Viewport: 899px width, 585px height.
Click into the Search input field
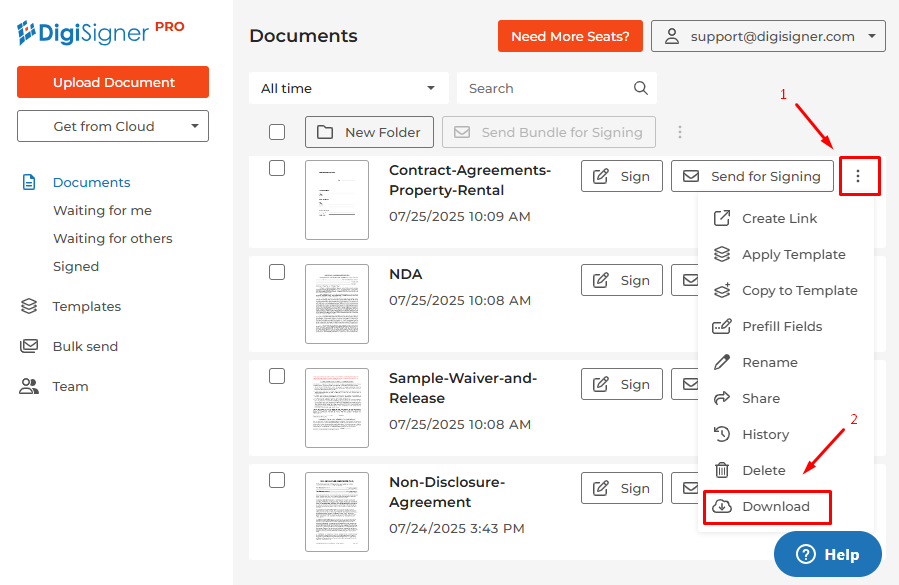[x=545, y=88]
